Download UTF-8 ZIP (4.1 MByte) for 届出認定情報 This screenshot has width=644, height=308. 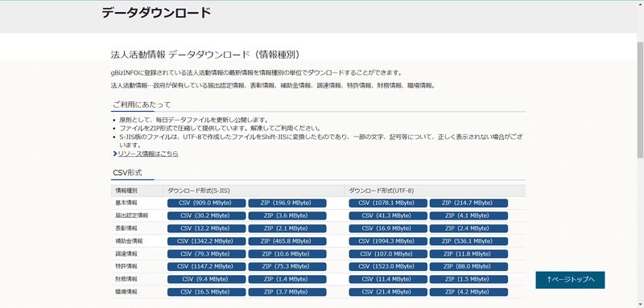pyautogui.click(x=469, y=216)
